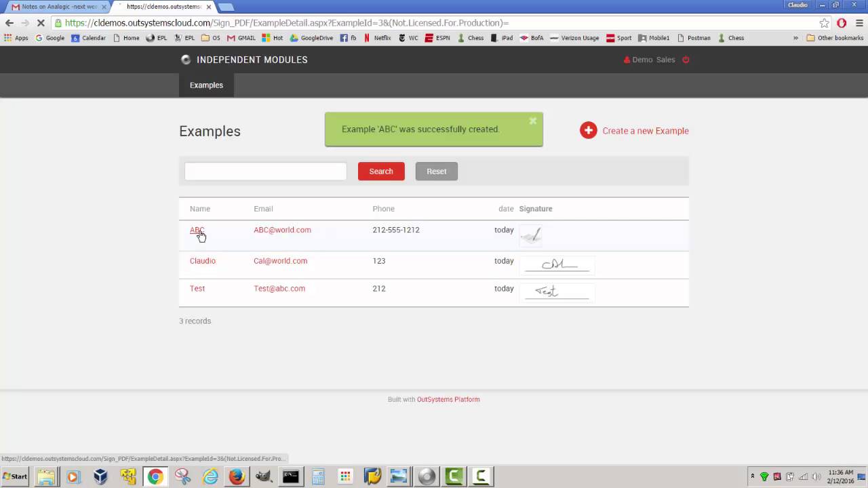Open the Calculator taskbar icon
The width and height of the screenshot is (868, 488).
tap(318, 477)
